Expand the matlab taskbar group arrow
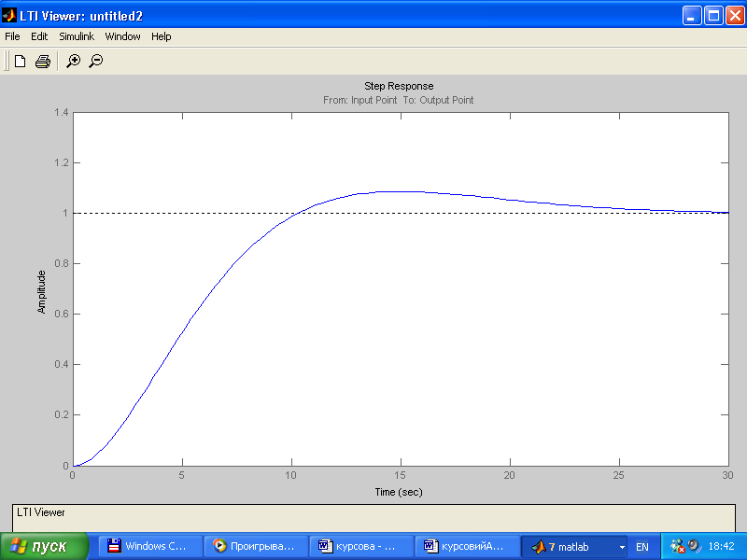The height and width of the screenshot is (560, 747). click(x=622, y=547)
